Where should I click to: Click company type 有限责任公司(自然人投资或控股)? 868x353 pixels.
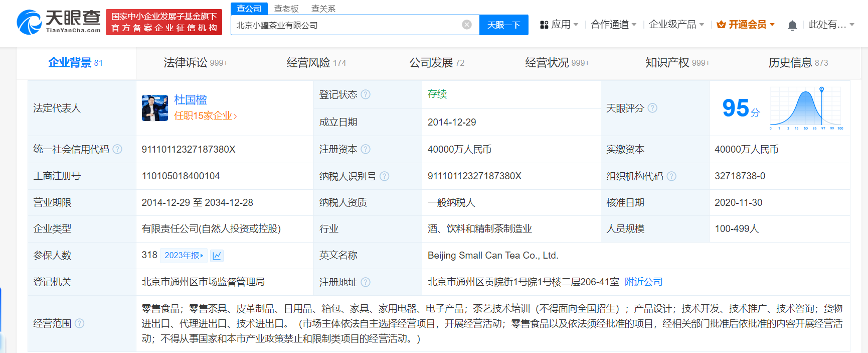point(211,229)
